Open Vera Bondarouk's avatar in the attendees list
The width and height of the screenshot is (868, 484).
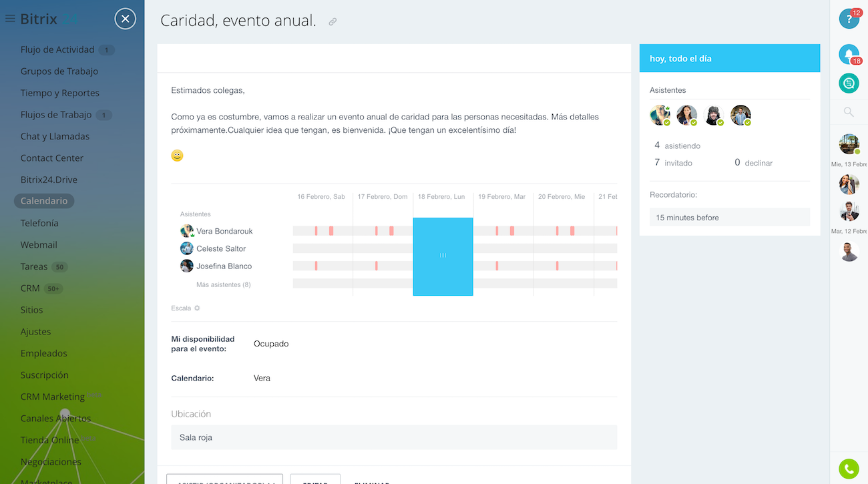[186, 231]
